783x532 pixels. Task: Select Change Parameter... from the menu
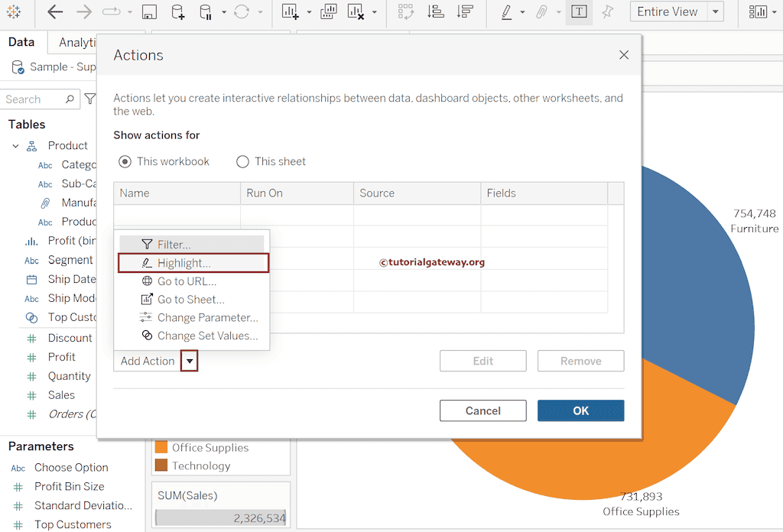coord(207,317)
